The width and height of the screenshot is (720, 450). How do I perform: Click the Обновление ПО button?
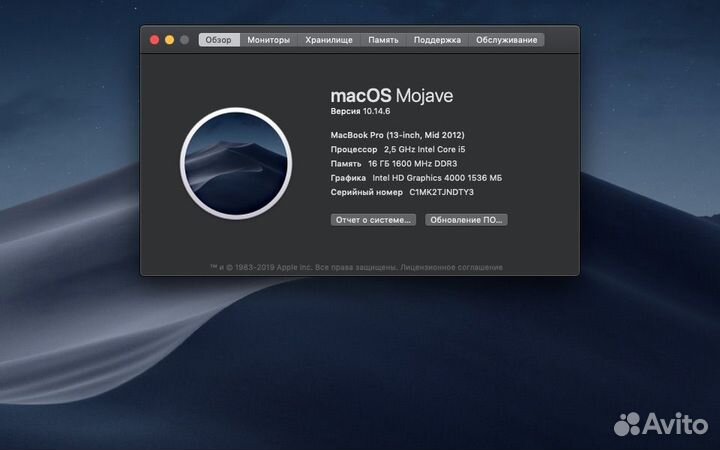coord(466,220)
